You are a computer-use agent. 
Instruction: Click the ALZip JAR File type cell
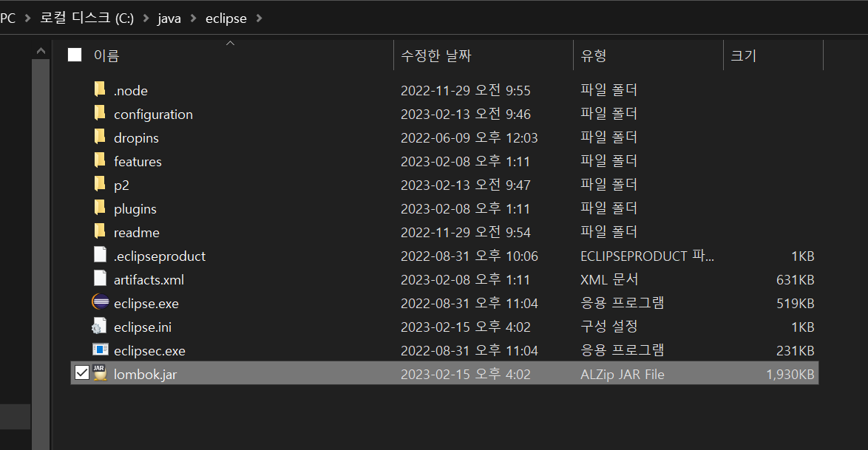[623, 374]
